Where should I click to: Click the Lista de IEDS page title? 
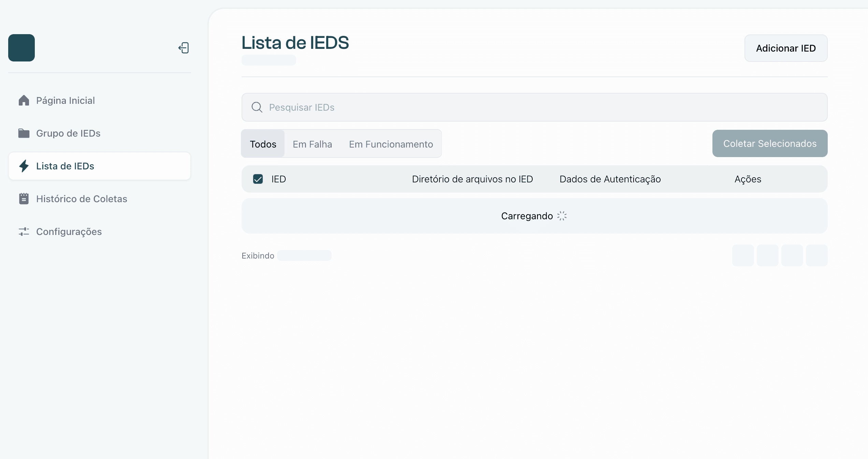pyautogui.click(x=295, y=43)
